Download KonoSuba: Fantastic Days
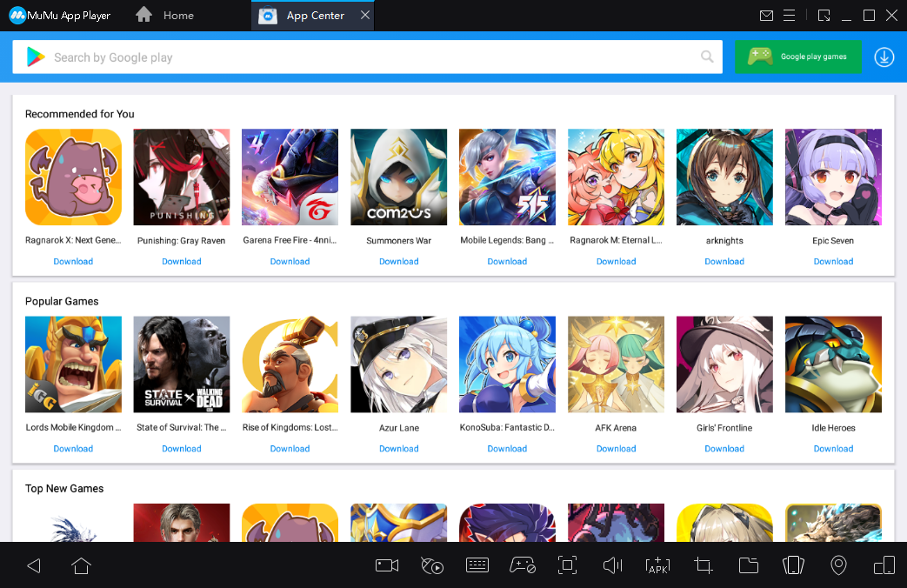 tap(507, 449)
